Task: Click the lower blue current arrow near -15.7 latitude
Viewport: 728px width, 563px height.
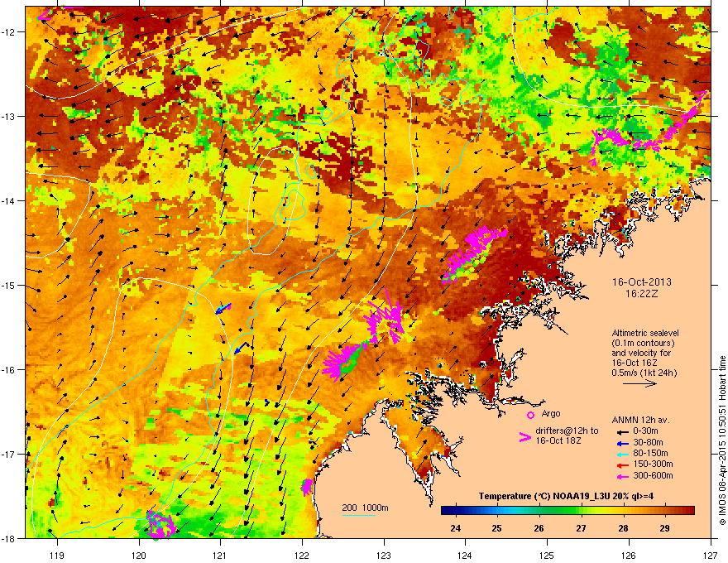Action: pos(241,348)
